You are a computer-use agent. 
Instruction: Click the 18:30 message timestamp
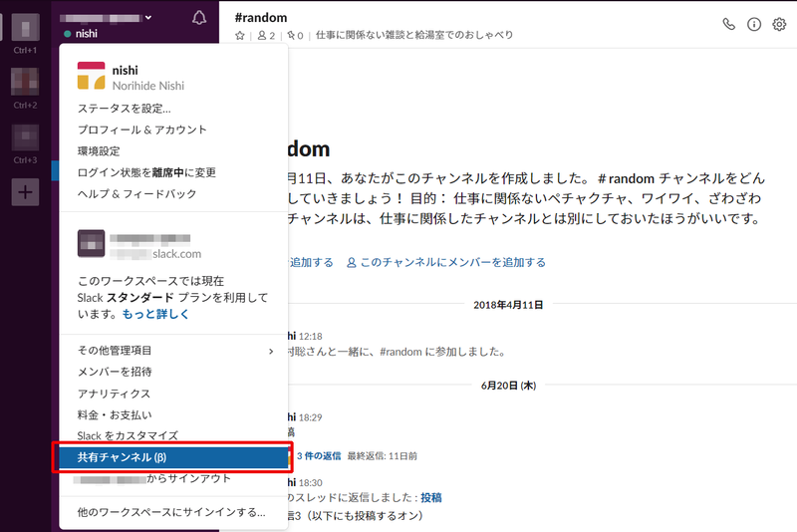[311, 483]
